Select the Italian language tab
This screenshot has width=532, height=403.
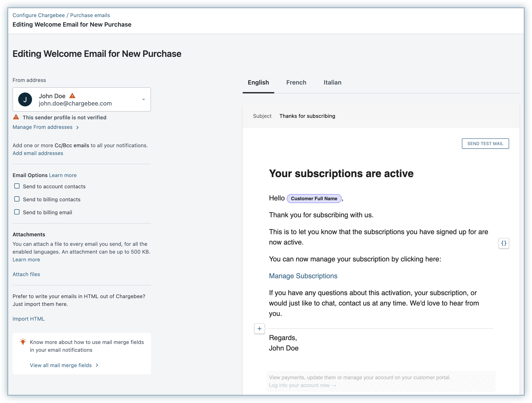click(x=332, y=82)
